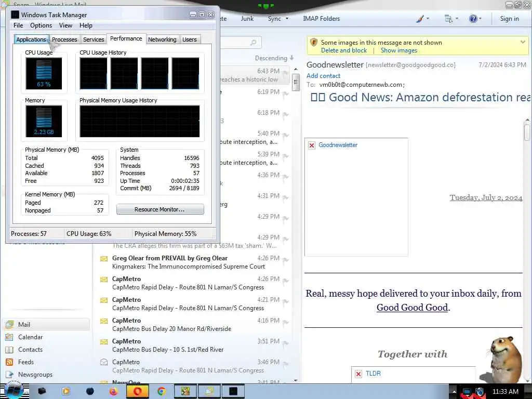Flag the 6:43 PM message
This screenshot has width=532, height=399.
286,73
